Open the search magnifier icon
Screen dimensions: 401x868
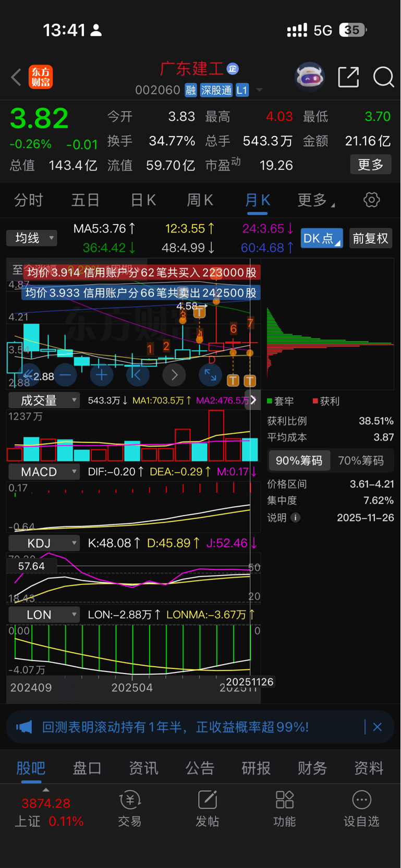click(x=383, y=77)
